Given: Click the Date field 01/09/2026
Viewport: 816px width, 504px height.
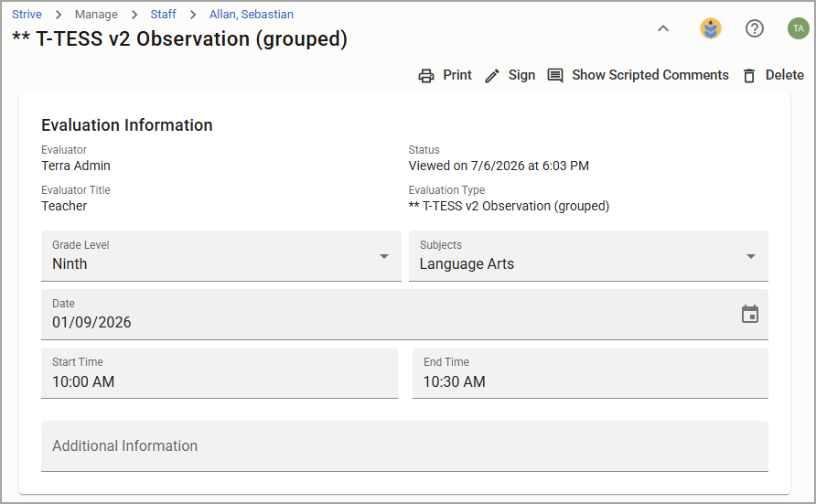Looking at the screenshot, I should [404, 315].
